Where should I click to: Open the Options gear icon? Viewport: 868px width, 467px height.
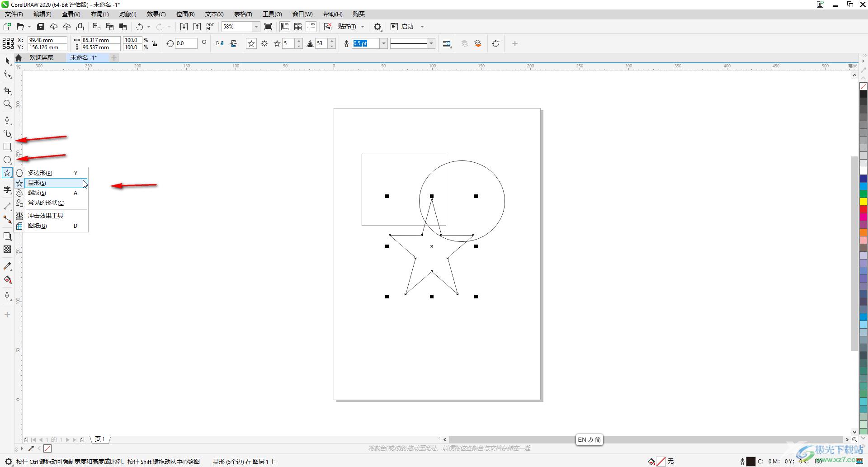tap(377, 27)
